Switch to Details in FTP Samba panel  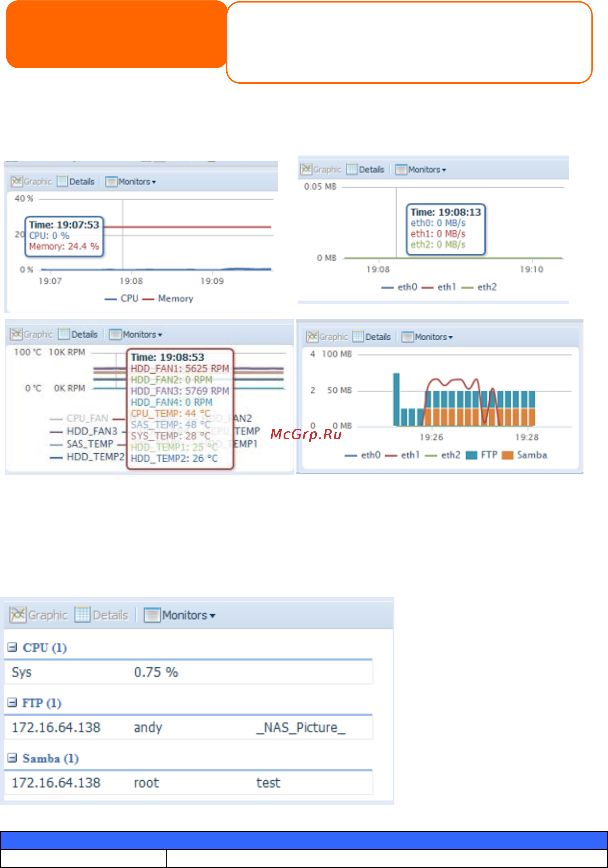pos(371,336)
